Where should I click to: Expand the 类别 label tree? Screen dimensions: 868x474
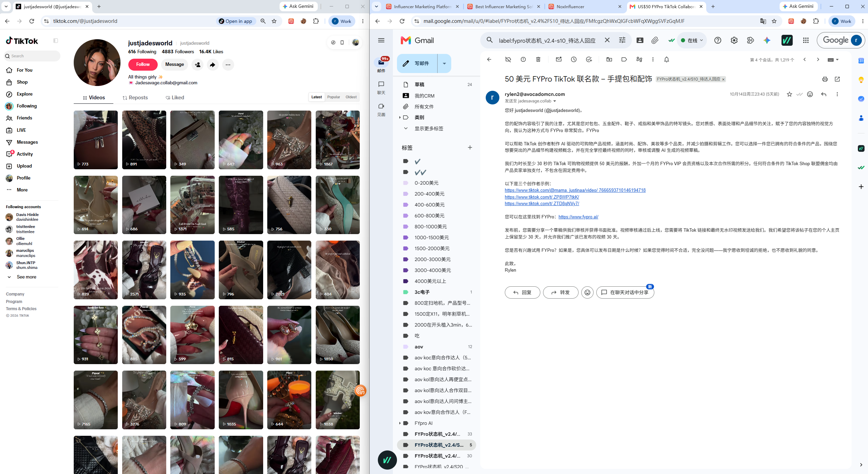(400, 117)
